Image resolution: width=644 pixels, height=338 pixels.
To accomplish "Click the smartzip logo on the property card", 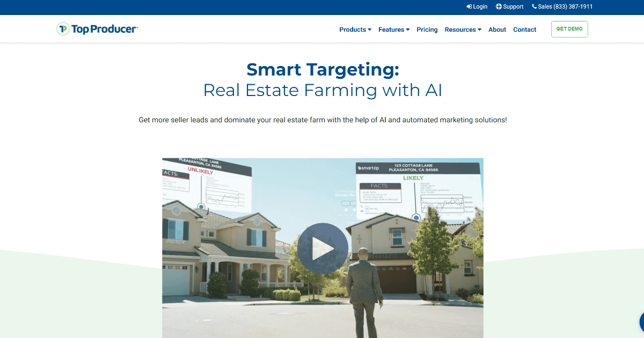I will (368, 167).
